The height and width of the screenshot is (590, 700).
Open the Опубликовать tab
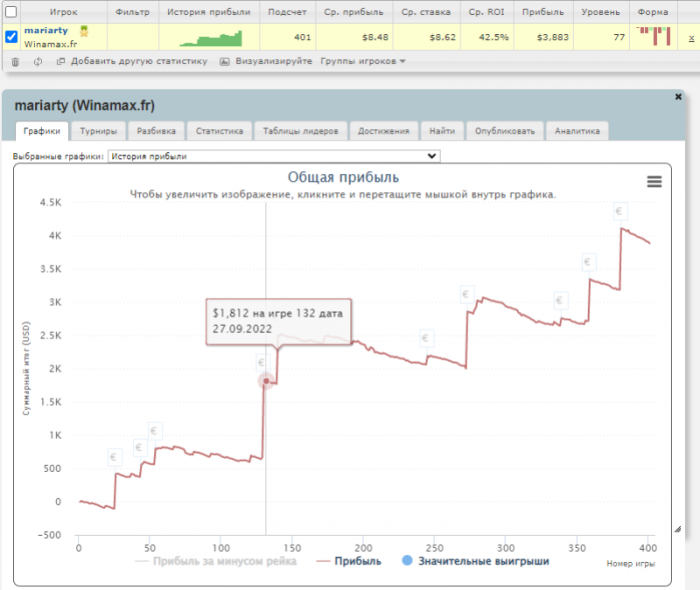[504, 131]
